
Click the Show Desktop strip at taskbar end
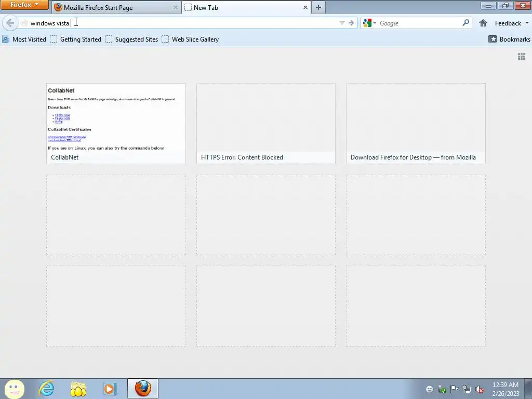[528, 389]
